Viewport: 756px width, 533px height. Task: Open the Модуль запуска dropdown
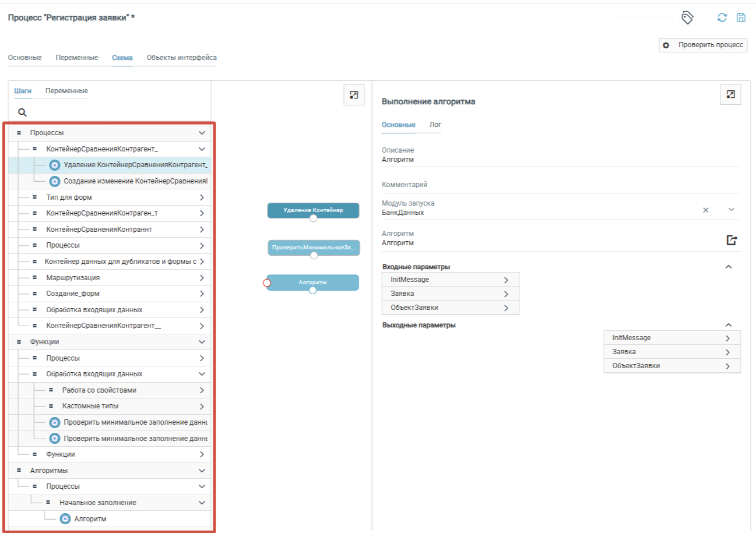(732, 210)
